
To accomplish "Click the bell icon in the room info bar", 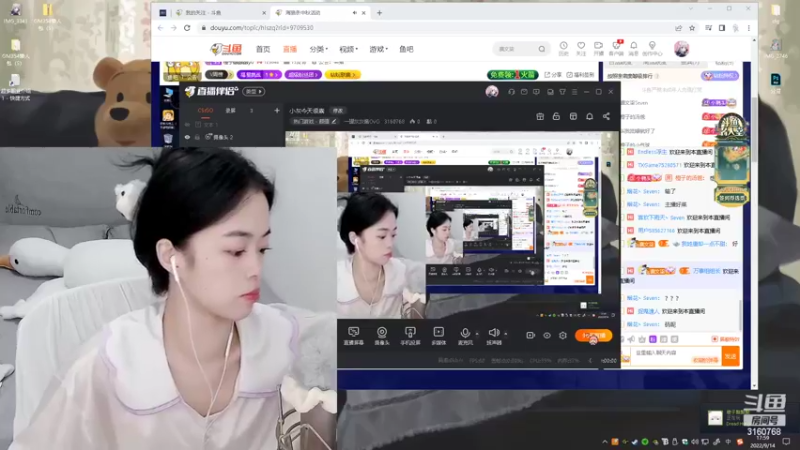I will [589, 116].
